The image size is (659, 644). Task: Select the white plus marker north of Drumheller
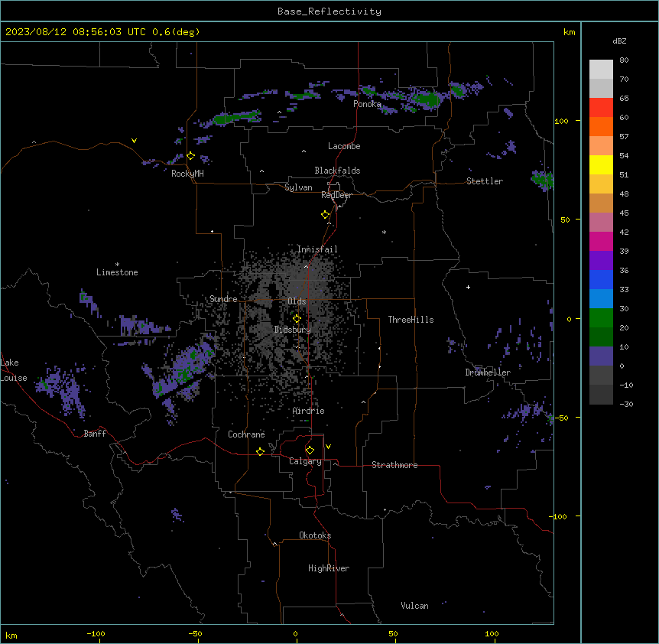(468, 287)
